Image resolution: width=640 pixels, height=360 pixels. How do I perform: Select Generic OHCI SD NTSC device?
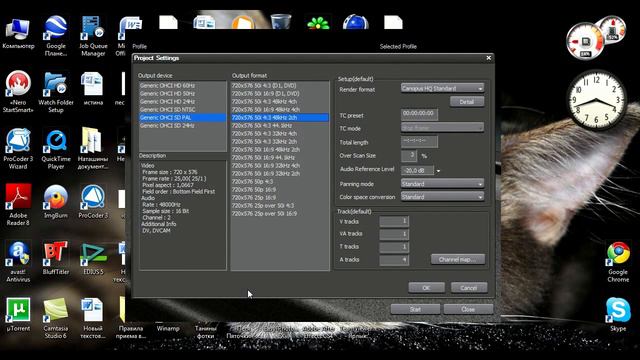click(182, 109)
